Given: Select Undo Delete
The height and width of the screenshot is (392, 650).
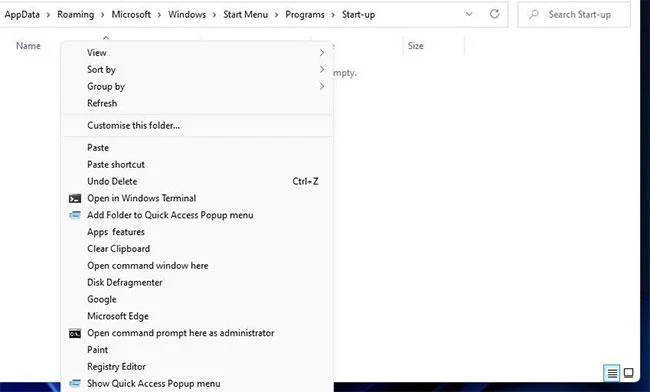Looking at the screenshot, I should click(x=197, y=181).
